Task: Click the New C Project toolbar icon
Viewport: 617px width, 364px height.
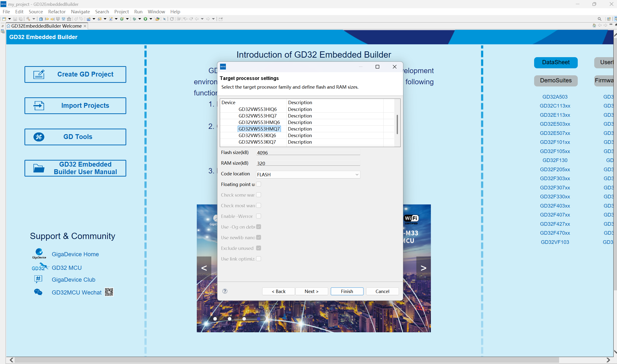Action: [89, 19]
